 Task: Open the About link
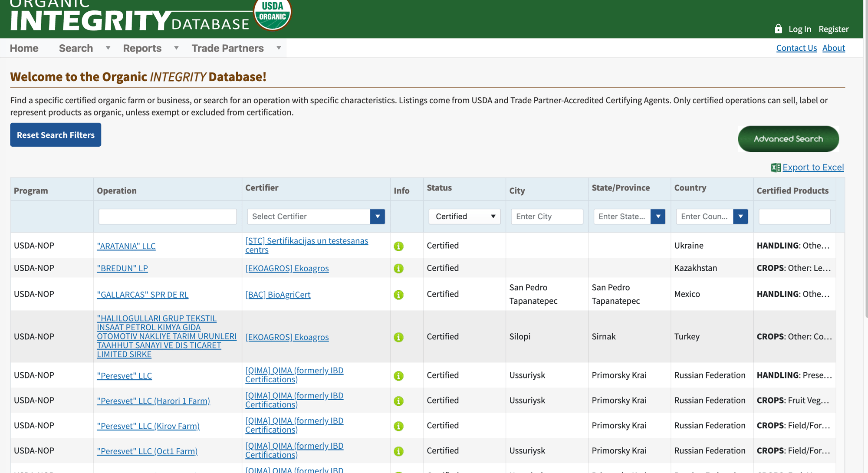pyautogui.click(x=833, y=48)
